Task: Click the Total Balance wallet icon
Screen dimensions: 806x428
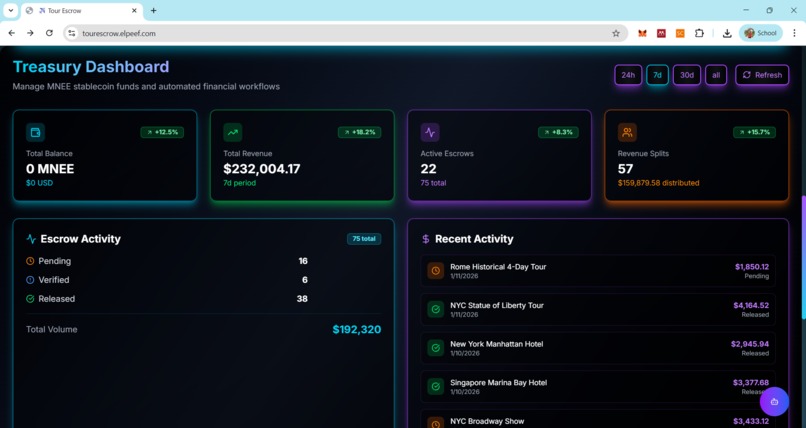Action: click(x=35, y=133)
